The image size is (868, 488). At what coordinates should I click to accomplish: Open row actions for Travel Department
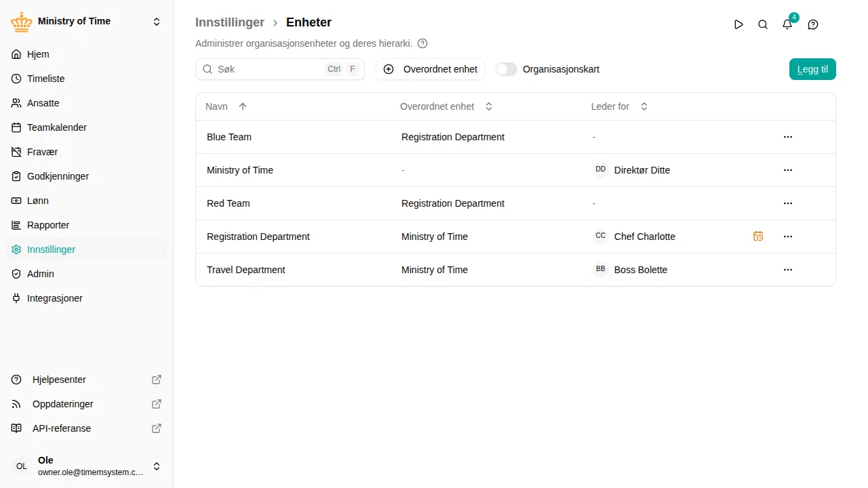(x=788, y=270)
